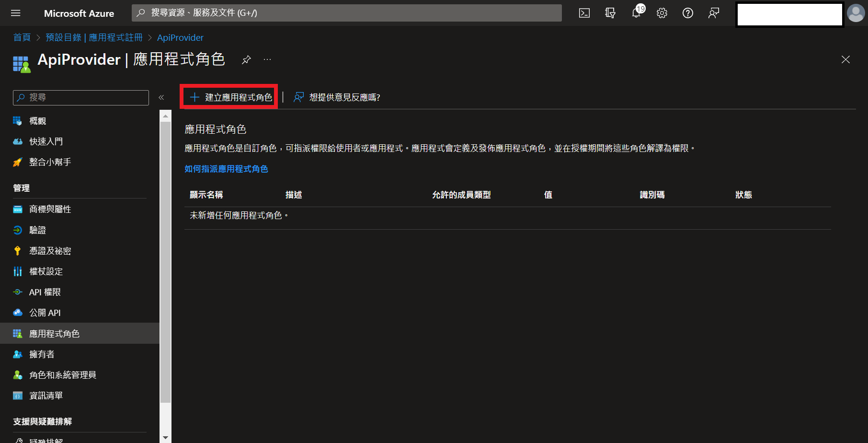Click the 概觀 grid icon
This screenshot has width=868, height=443.
click(x=18, y=121)
